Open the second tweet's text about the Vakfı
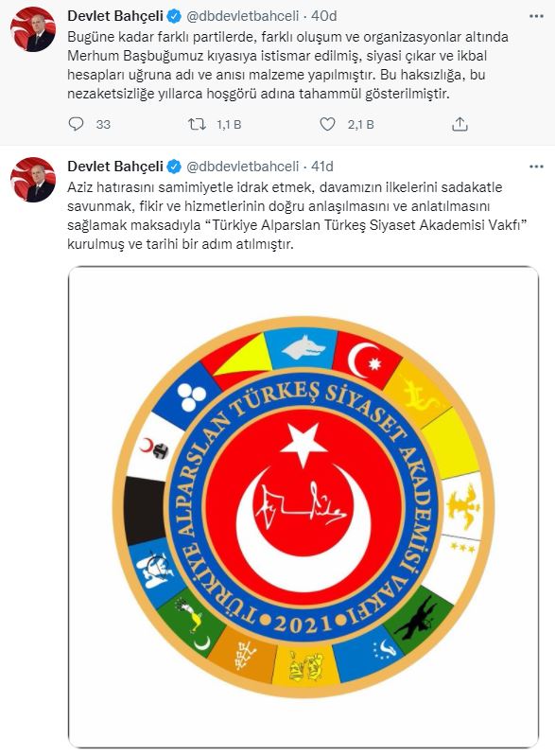Image resolution: width=555 pixels, height=756 pixels. 298,216
